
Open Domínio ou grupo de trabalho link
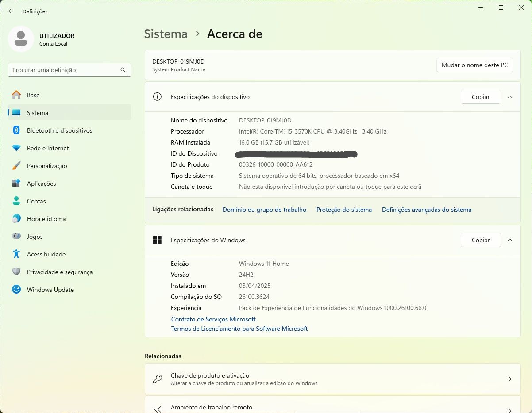pyautogui.click(x=264, y=210)
